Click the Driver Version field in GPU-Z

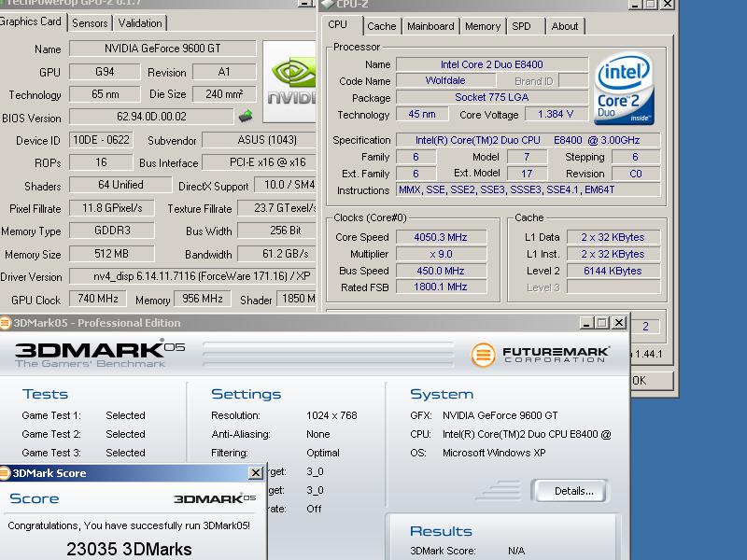tap(192, 276)
